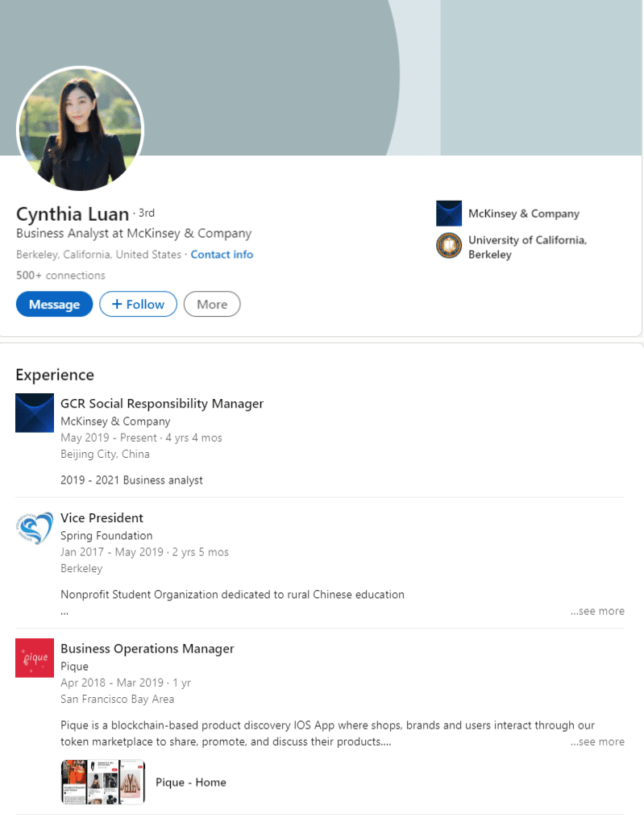
Task: Send a message using the Message button
Action: (x=54, y=304)
